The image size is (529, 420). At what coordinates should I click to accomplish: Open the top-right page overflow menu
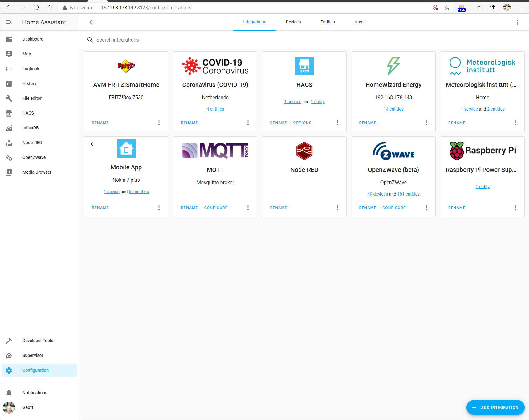tap(517, 22)
